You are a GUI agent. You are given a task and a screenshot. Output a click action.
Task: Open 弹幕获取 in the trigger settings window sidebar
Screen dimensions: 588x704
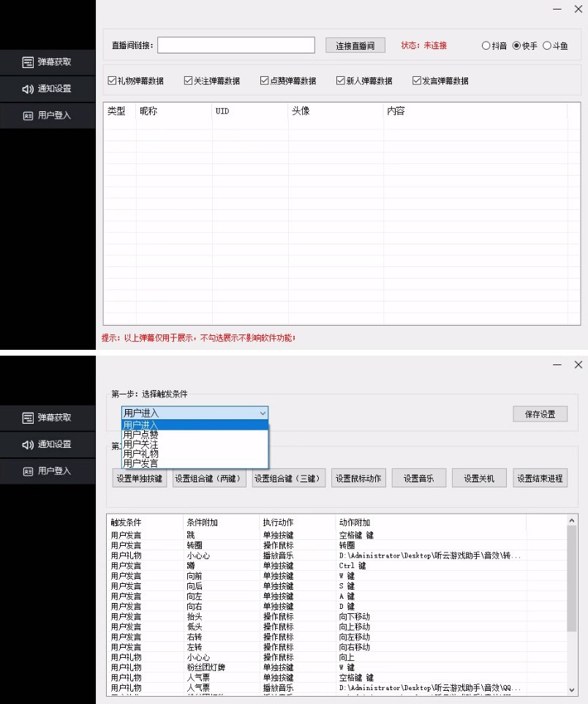coord(47,418)
